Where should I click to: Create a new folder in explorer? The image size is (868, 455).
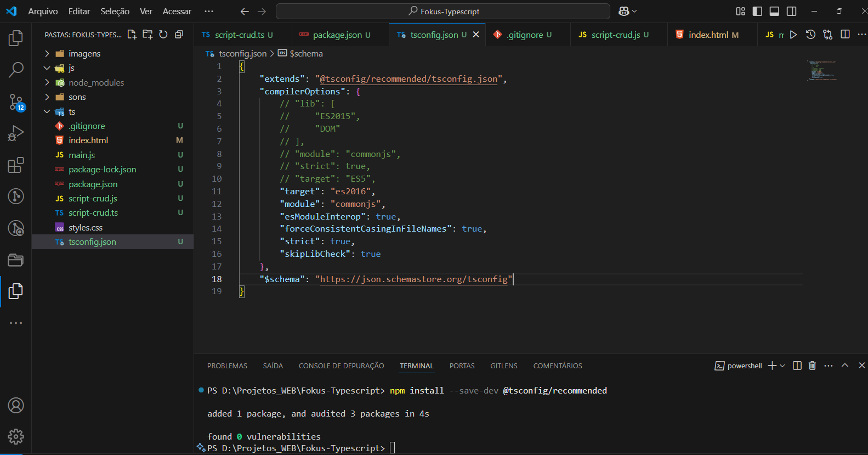click(147, 35)
